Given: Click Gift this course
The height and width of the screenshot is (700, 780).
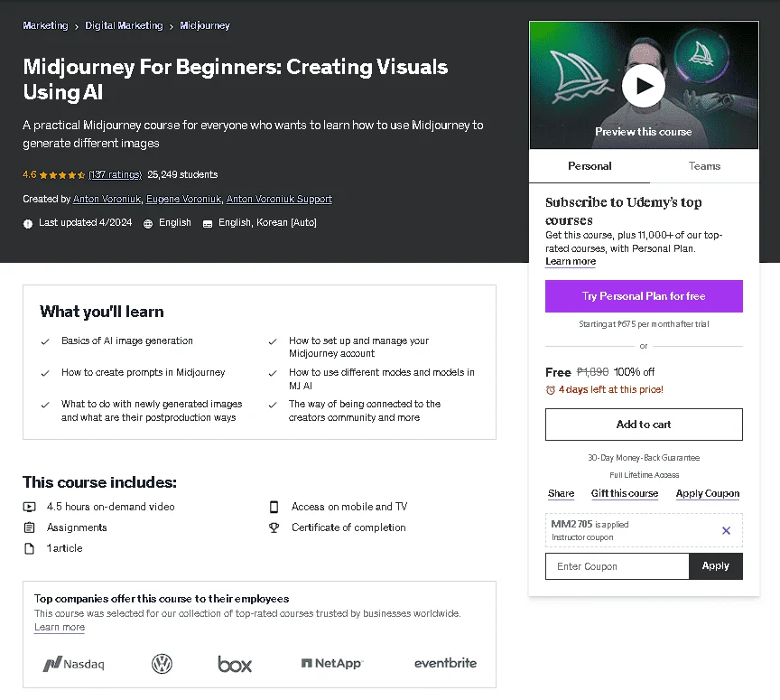Looking at the screenshot, I should click(625, 493).
